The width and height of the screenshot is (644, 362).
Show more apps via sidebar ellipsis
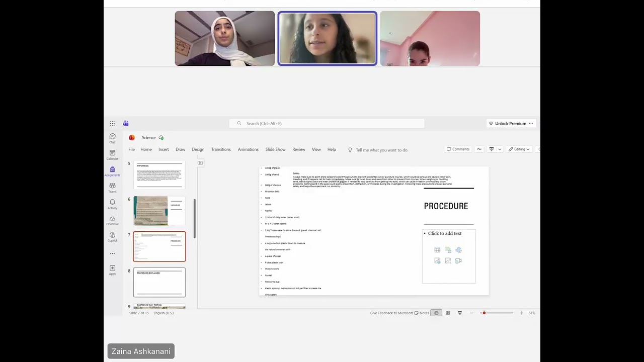point(112,253)
